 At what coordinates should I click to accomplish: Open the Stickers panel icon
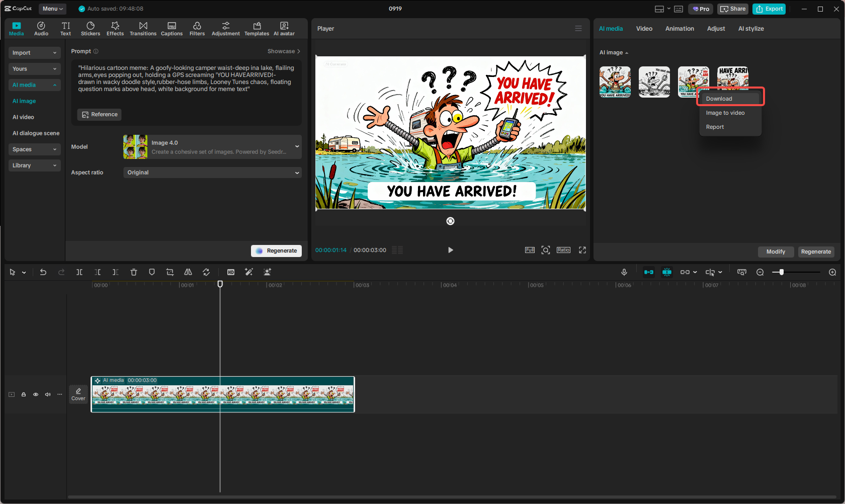click(x=91, y=28)
